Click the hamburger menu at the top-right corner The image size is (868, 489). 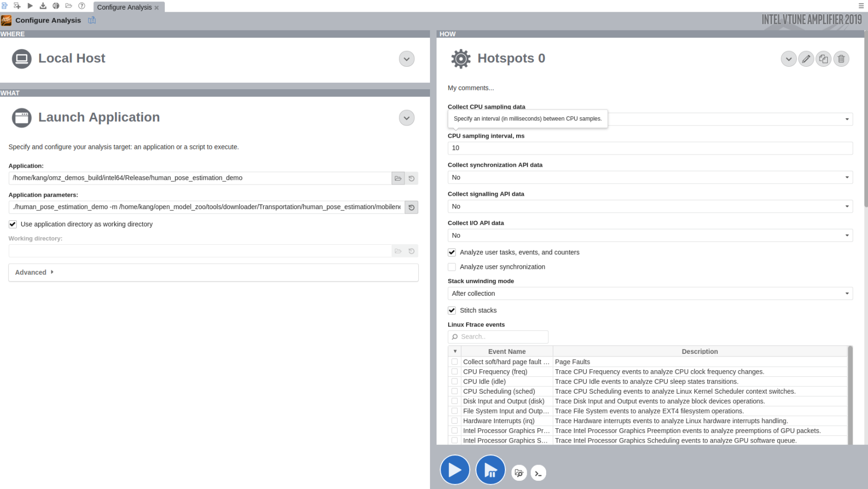[861, 6]
